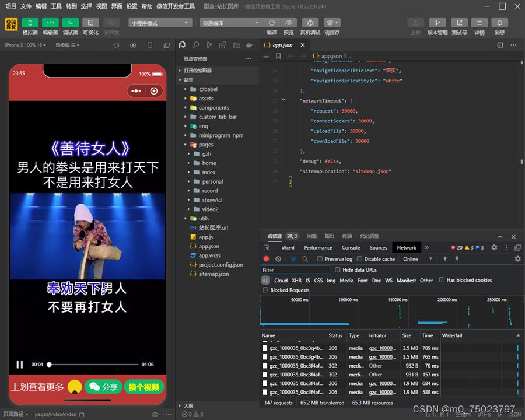Open real device debugging icon
The height and width of the screenshot is (420, 525).
310,23
